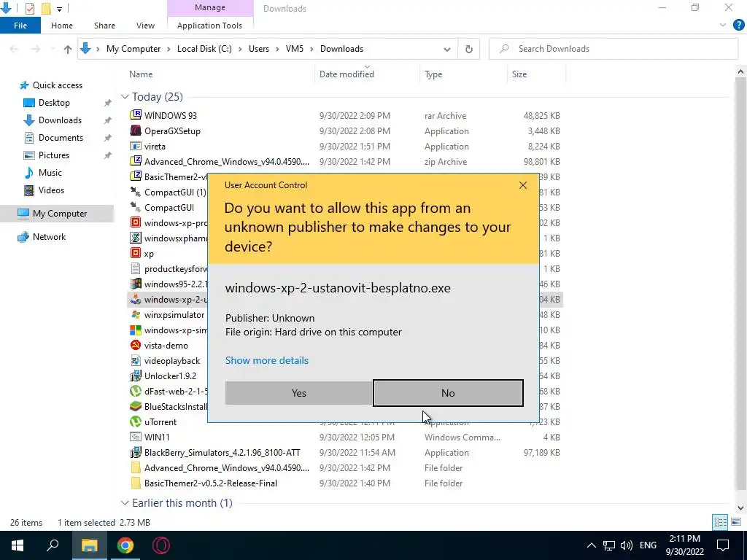Image resolution: width=747 pixels, height=560 pixels.
Task: Open the View ribbon tab
Action: coord(145,26)
